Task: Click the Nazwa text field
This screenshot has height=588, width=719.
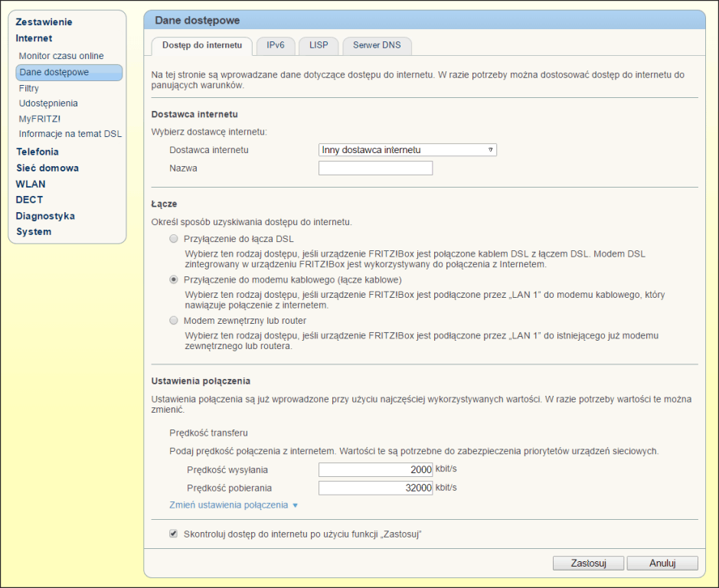Action: click(375, 168)
